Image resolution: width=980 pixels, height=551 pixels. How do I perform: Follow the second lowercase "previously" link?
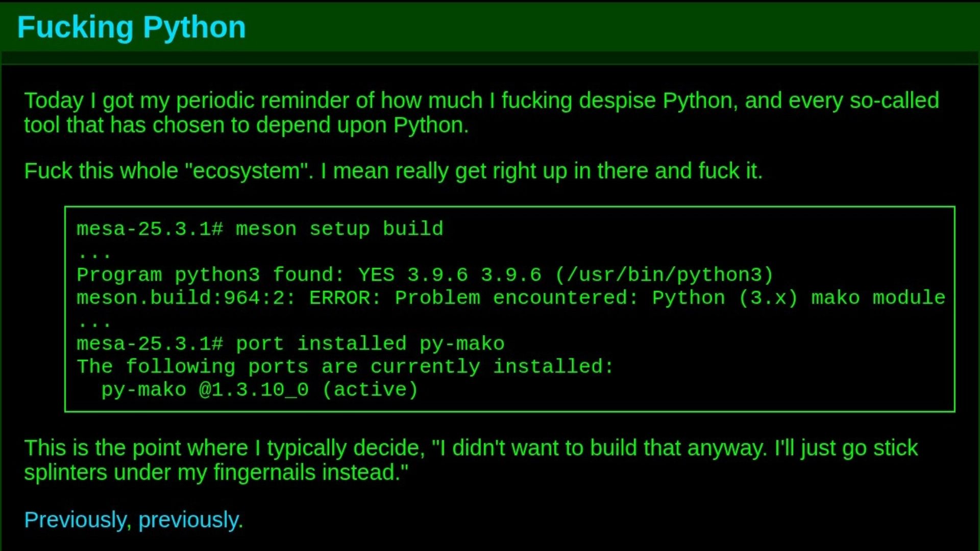(190, 520)
